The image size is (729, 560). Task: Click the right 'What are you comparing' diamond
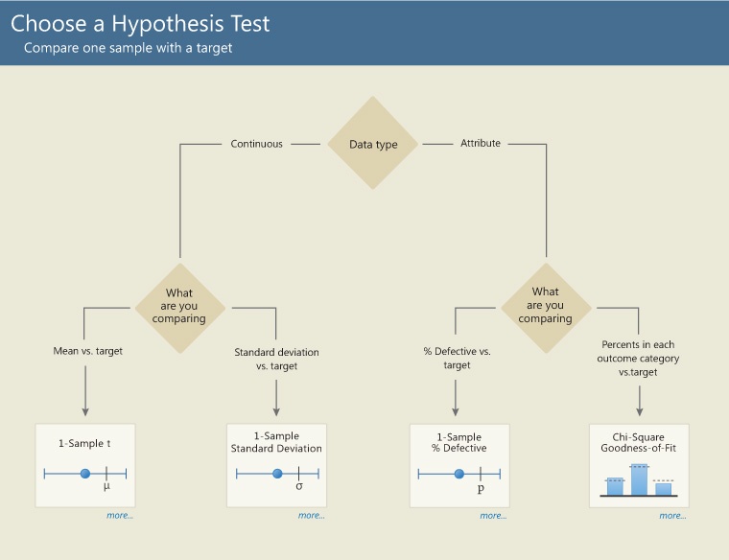546,306
